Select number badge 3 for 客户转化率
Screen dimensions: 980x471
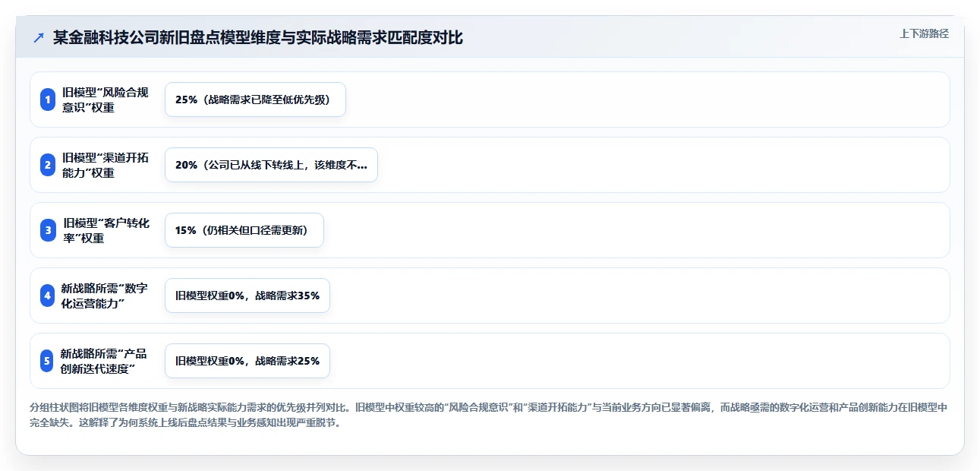tap(48, 230)
